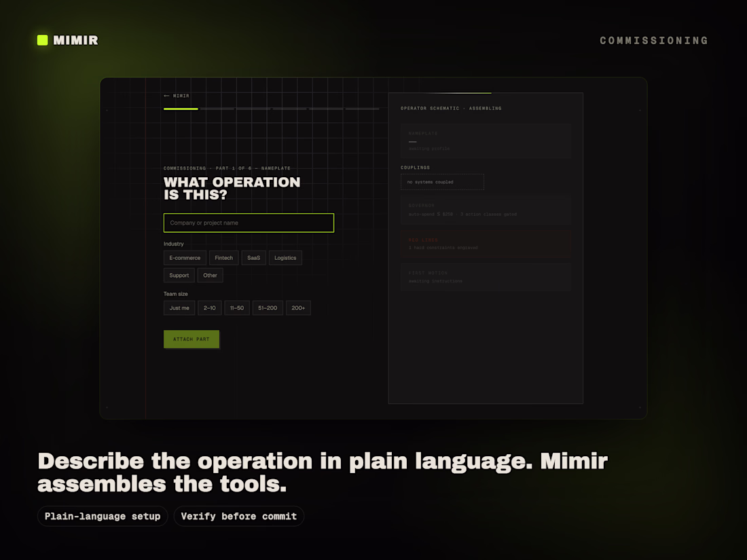Set team size to 'Just me'
Screen dimensions: 747x560
(x=179, y=307)
